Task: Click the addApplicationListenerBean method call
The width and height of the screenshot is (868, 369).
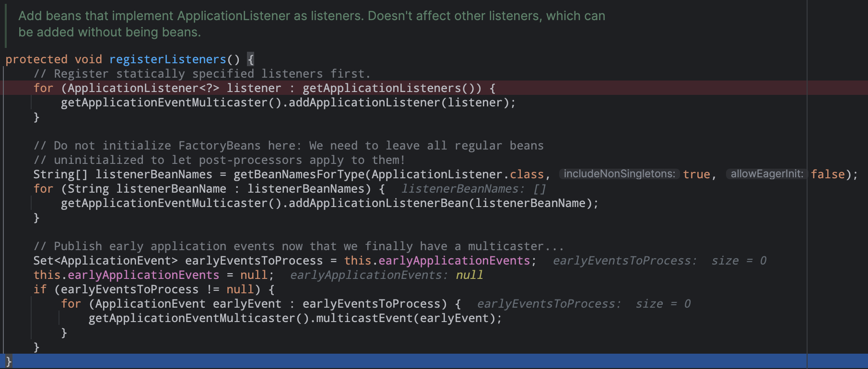Action: [378, 203]
